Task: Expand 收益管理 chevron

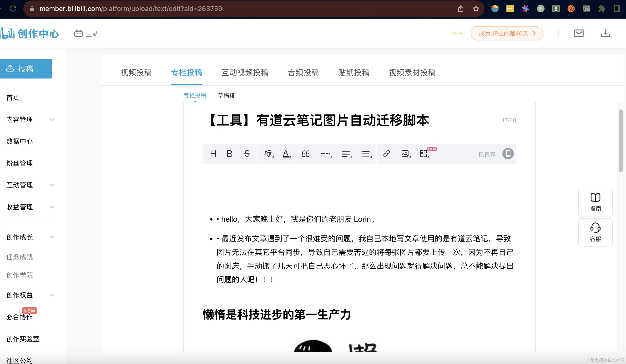Action: click(x=52, y=207)
